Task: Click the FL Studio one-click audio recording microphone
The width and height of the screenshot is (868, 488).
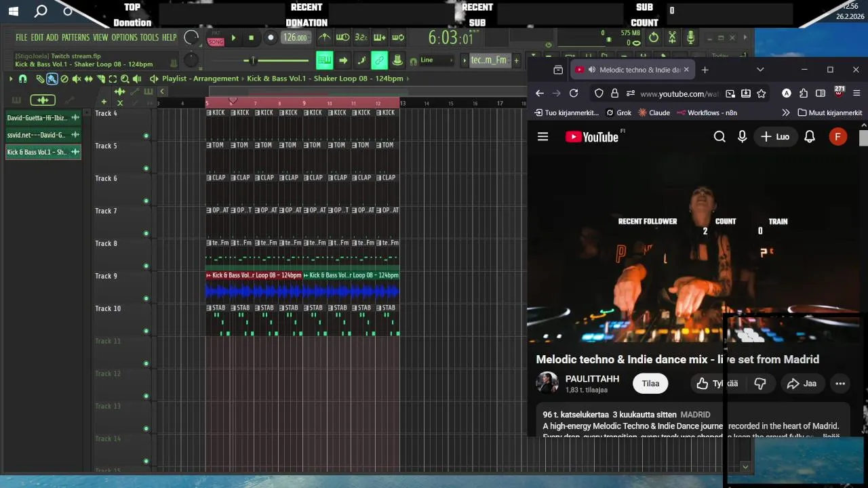Action: point(691,37)
